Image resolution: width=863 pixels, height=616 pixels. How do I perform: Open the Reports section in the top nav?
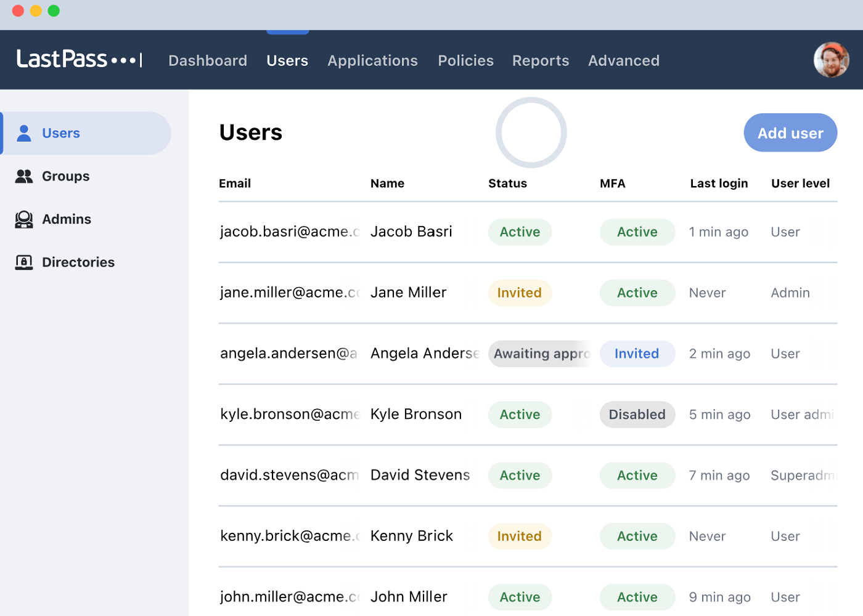(x=540, y=60)
